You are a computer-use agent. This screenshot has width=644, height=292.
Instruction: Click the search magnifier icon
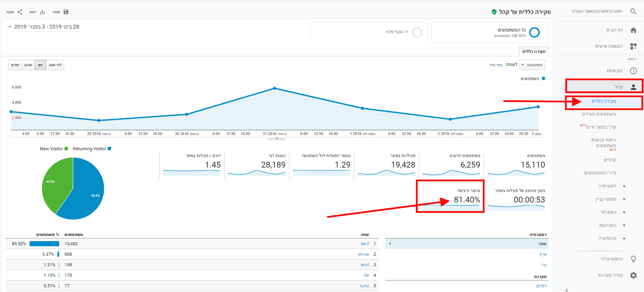click(x=633, y=11)
